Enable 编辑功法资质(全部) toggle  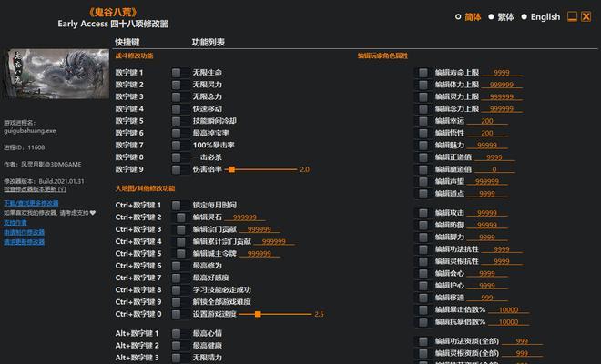pos(423,341)
